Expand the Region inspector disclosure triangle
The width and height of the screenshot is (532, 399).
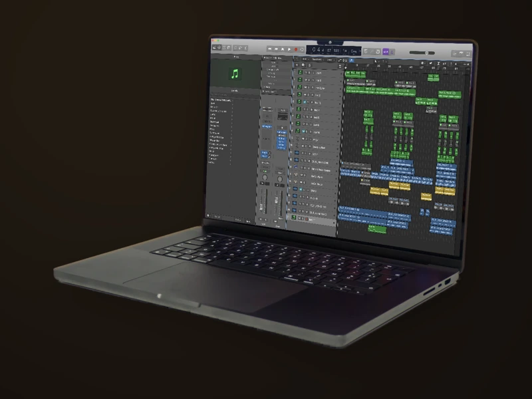click(264, 58)
